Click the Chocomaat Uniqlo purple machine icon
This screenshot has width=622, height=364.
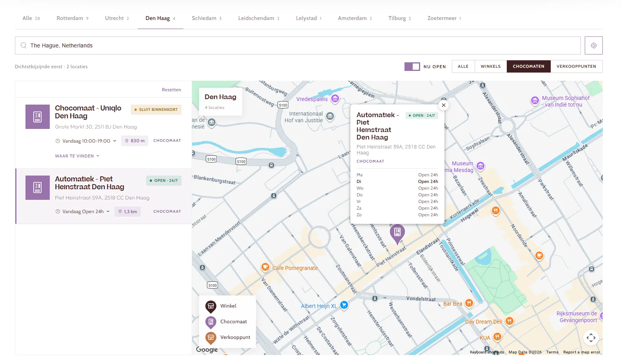click(x=38, y=117)
